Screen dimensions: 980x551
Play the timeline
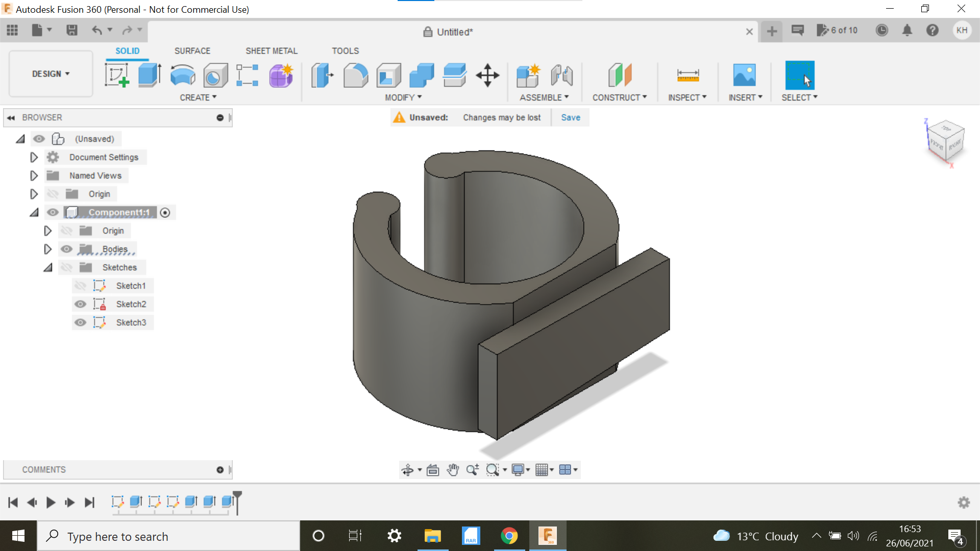click(x=51, y=503)
